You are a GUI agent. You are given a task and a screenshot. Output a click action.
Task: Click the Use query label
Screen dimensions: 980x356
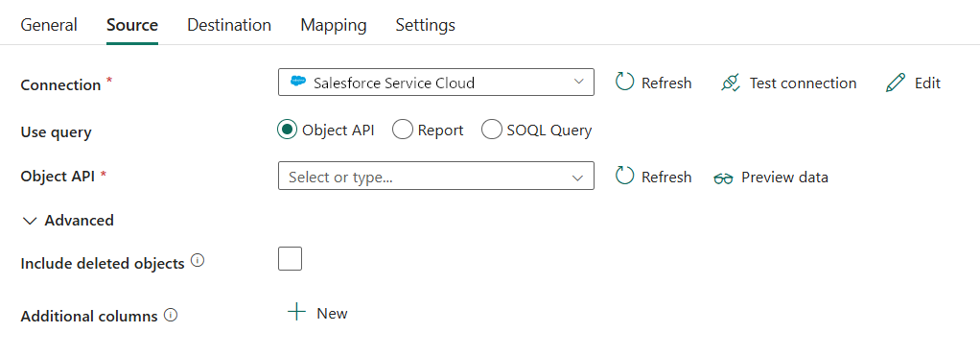click(x=56, y=132)
